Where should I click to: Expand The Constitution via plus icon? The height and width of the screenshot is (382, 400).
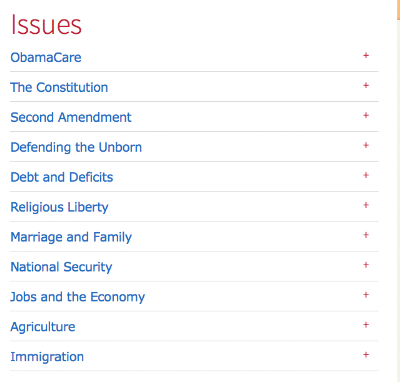pyautogui.click(x=366, y=85)
